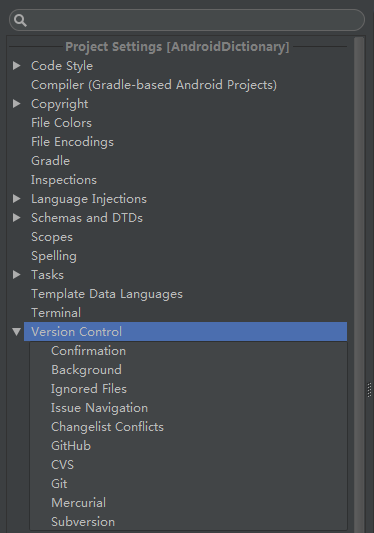
Task: Collapse the Version Control node
Action: [16, 332]
